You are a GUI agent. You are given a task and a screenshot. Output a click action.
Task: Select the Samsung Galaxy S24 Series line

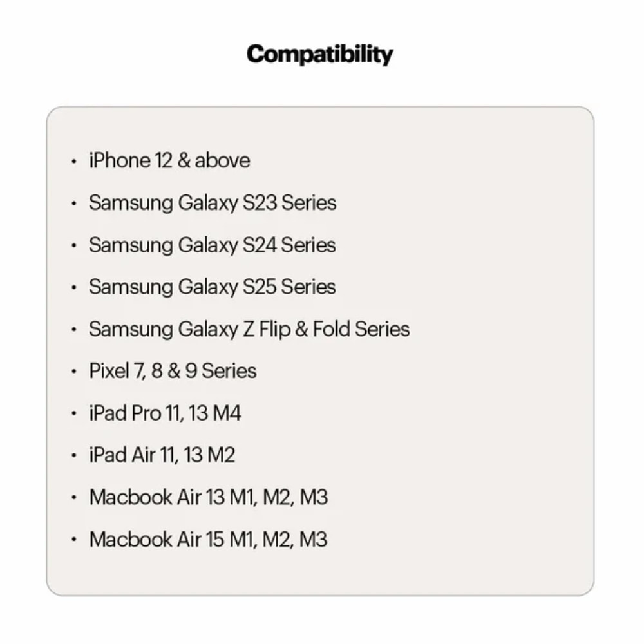[213, 245]
